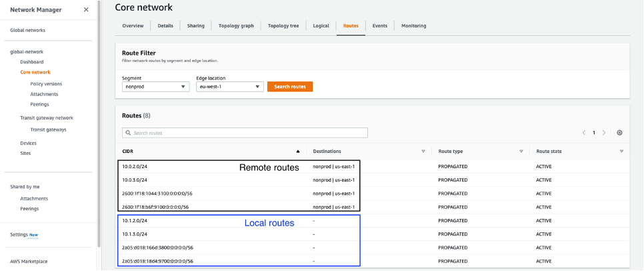
Task: Open the Topology tree tab
Action: (x=283, y=25)
